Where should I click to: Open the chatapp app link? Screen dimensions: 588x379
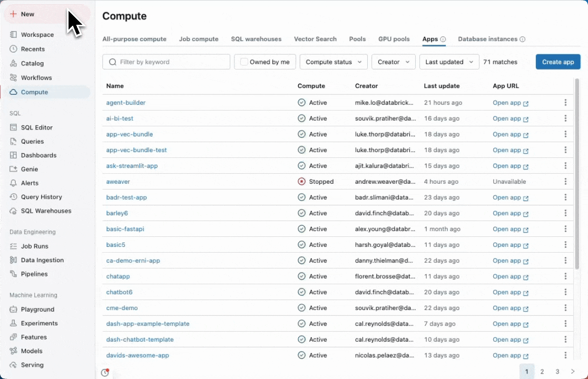[x=118, y=276]
